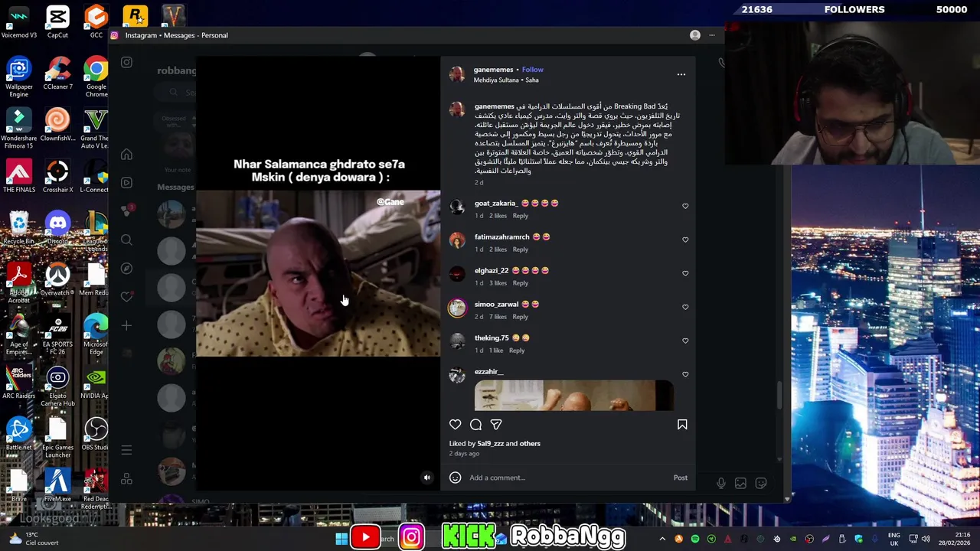Share the post with the paper plane icon
The width and height of the screenshot is (980, 551).
point(496,425)
